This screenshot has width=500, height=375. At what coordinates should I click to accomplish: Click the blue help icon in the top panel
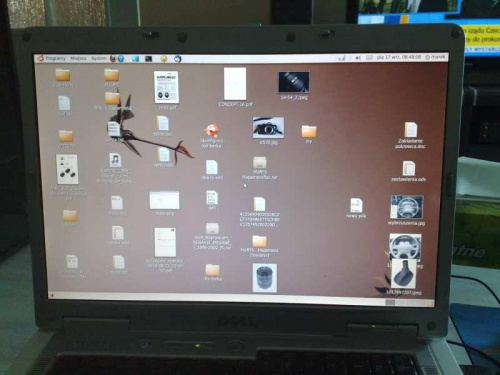click(x=121, y=59)
